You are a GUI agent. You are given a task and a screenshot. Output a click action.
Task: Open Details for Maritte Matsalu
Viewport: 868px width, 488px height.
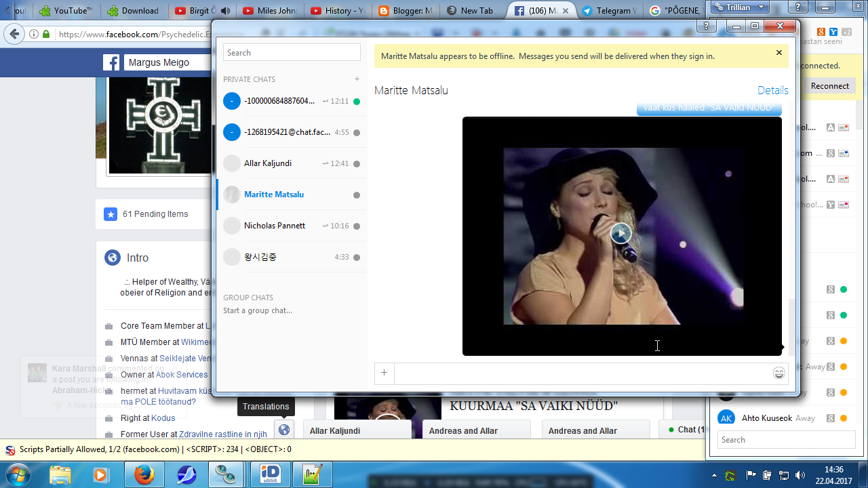click(x=772, y=91)
